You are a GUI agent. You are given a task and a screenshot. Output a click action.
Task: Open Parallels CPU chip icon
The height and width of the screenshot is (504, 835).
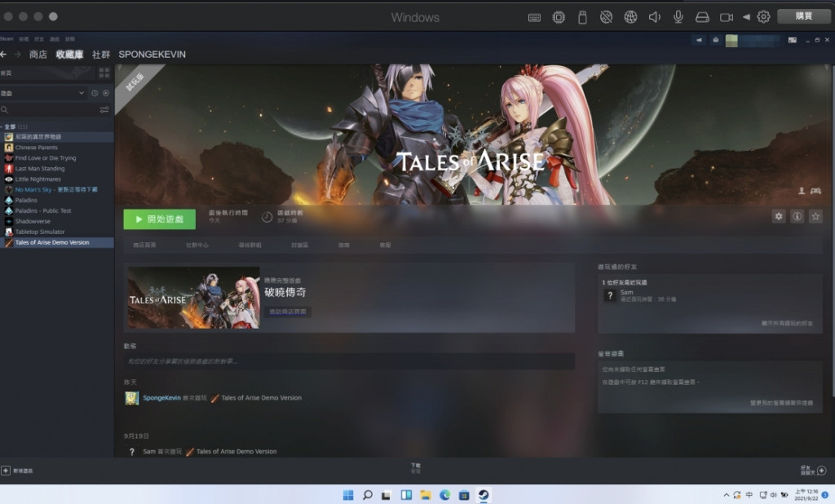(559, 18)
